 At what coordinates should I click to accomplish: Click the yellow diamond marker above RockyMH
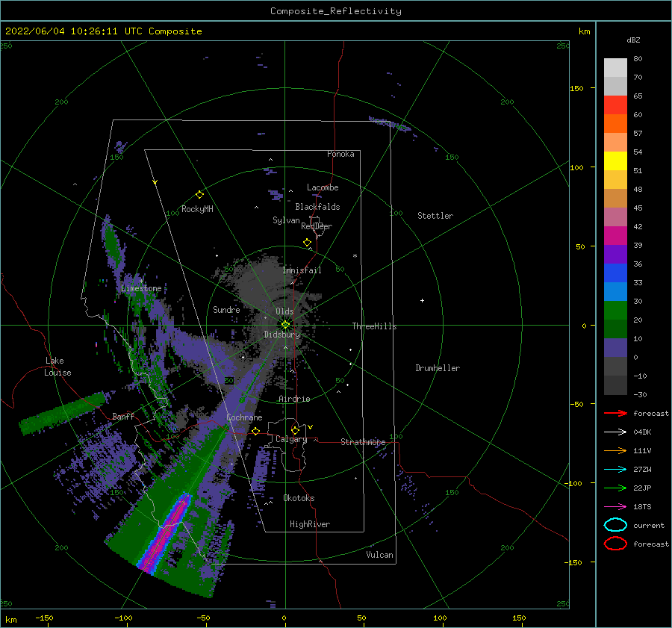[199, 195]
